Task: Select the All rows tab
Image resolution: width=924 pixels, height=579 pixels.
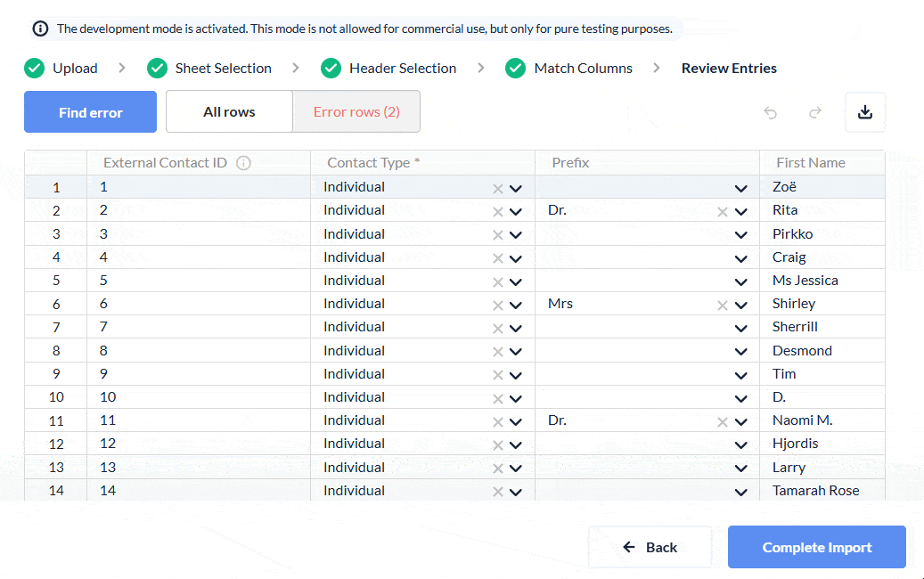Action: tap(229, 112)
